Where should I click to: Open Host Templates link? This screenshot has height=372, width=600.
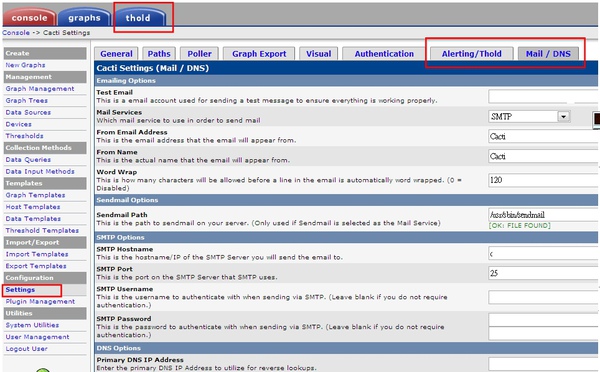coord(33,207)
